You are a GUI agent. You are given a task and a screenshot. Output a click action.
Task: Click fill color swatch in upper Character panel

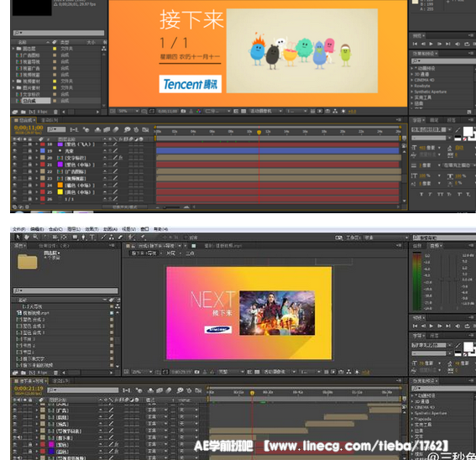point(468,132)
